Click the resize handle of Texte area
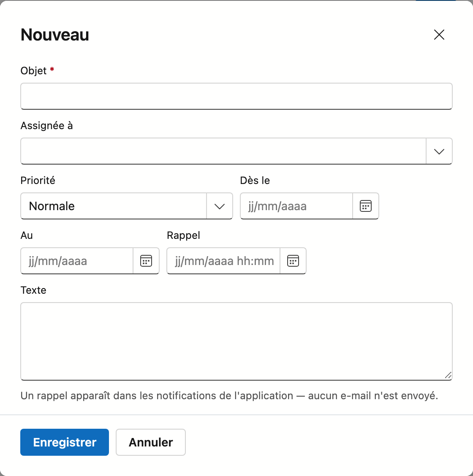The image size is (473, 476). coord(448,376)
